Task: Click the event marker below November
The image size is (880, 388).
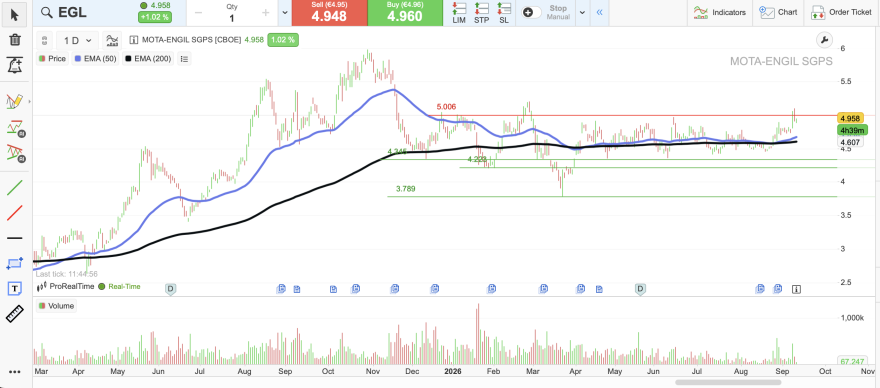Action: pyautogui.click(x=396, y=289)
